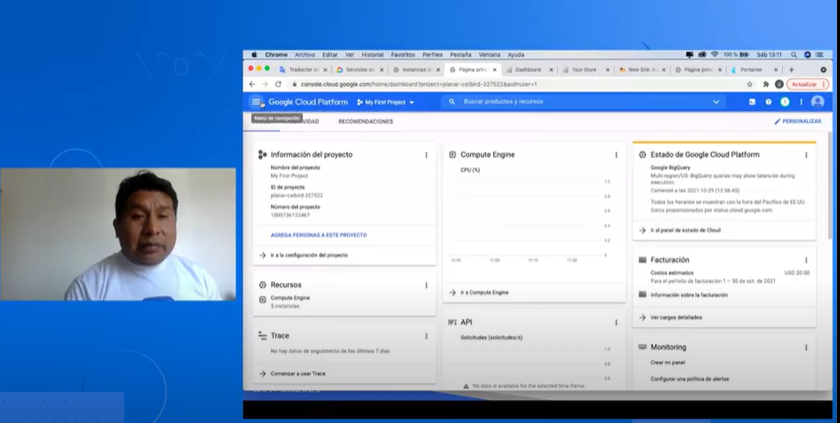Open the notifications badge icon
840x423 pixels.
pyautogui.click(x=785, y=102)
